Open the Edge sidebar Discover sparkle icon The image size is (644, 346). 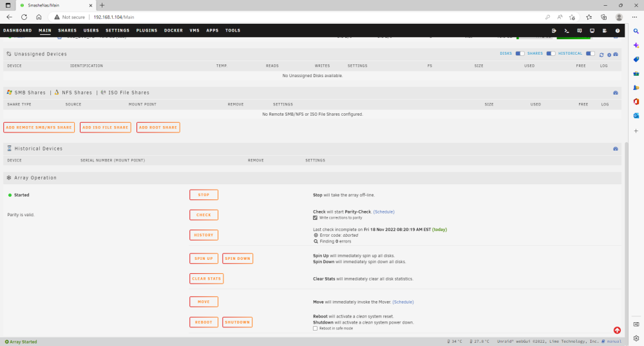pos(636,45)
